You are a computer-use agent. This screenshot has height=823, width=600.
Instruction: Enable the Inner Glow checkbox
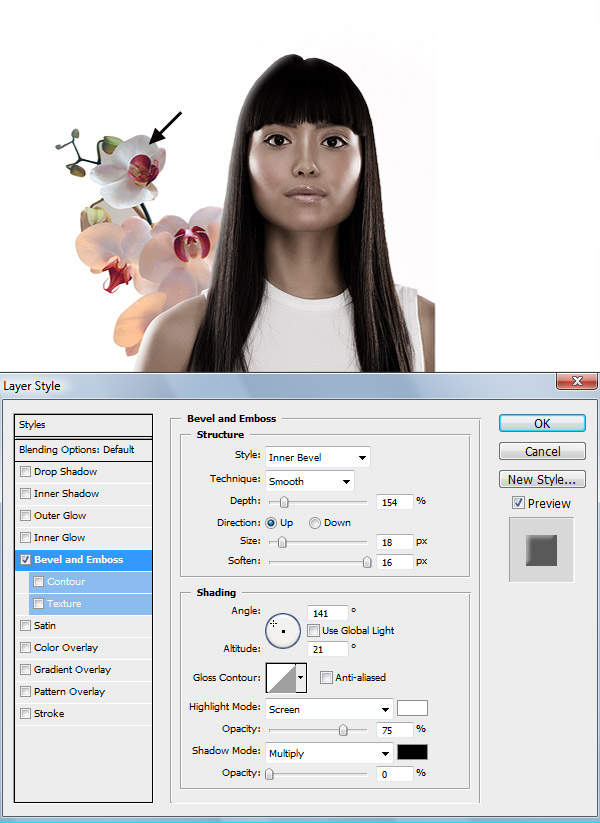pos(25,537)
